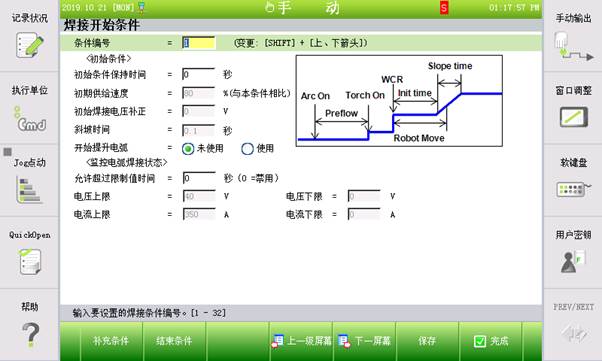Click the 完成 done button
Screen dimensions: 602x361
tap(491, 341)
